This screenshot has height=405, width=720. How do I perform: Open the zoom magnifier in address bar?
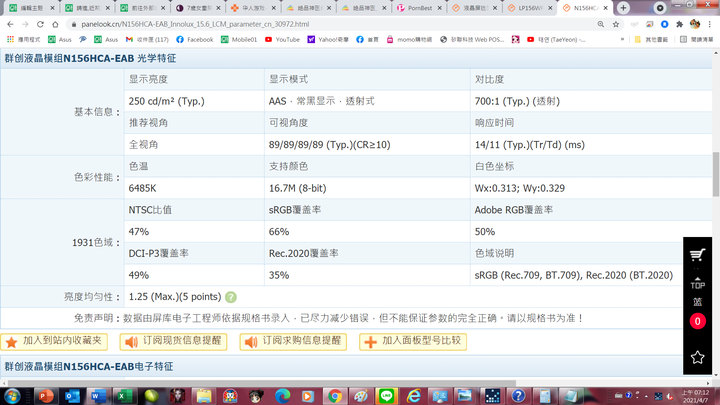point(601,24)
